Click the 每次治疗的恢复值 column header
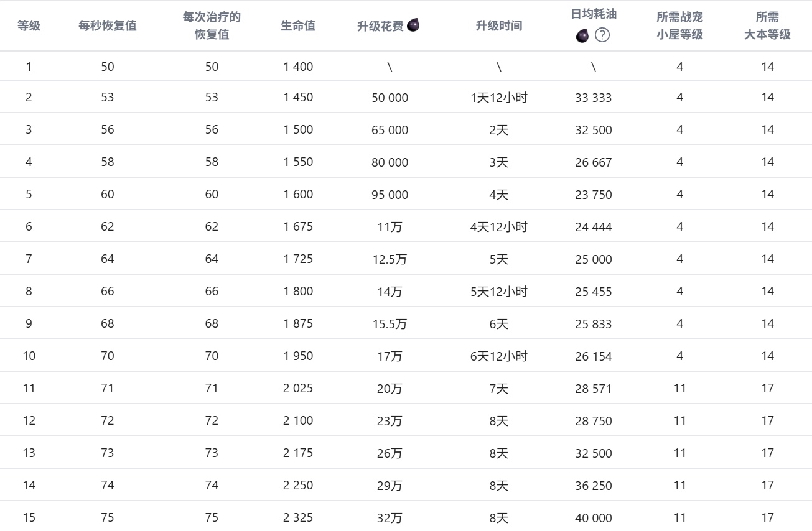Viewport: 812px width, 531px height. [212, 25]
